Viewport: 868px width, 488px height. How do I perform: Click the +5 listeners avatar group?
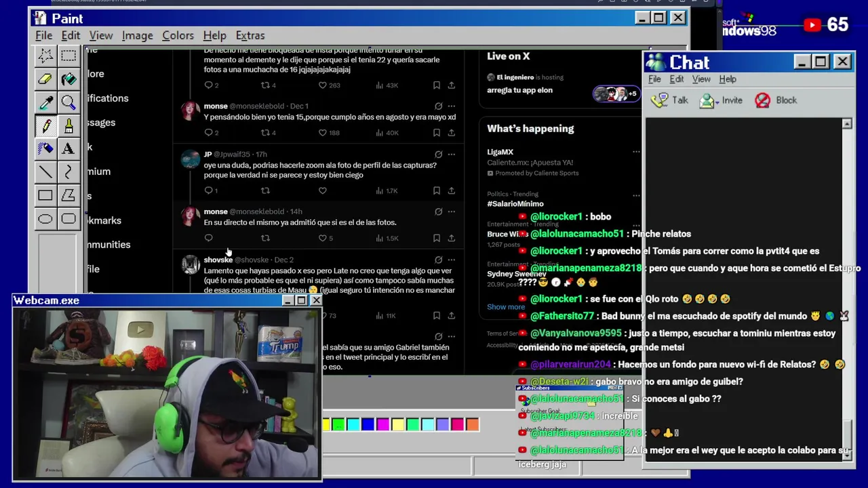pos(616,94)
